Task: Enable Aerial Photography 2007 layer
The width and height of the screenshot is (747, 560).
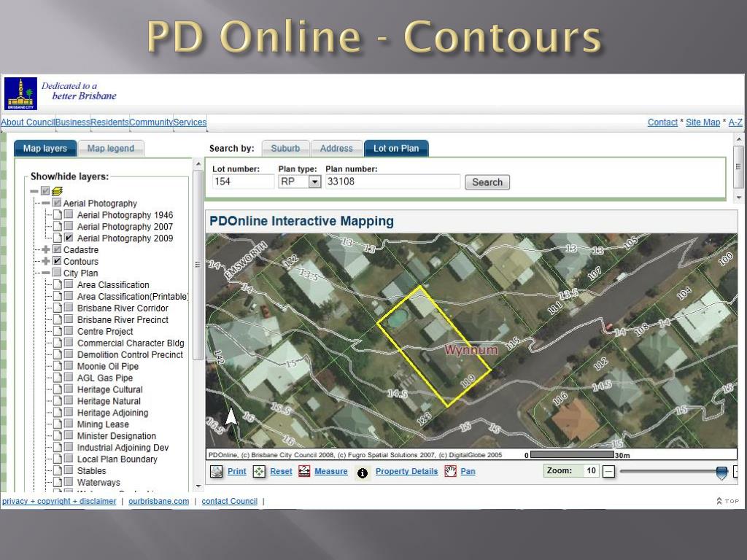Action: coord(69,226)
